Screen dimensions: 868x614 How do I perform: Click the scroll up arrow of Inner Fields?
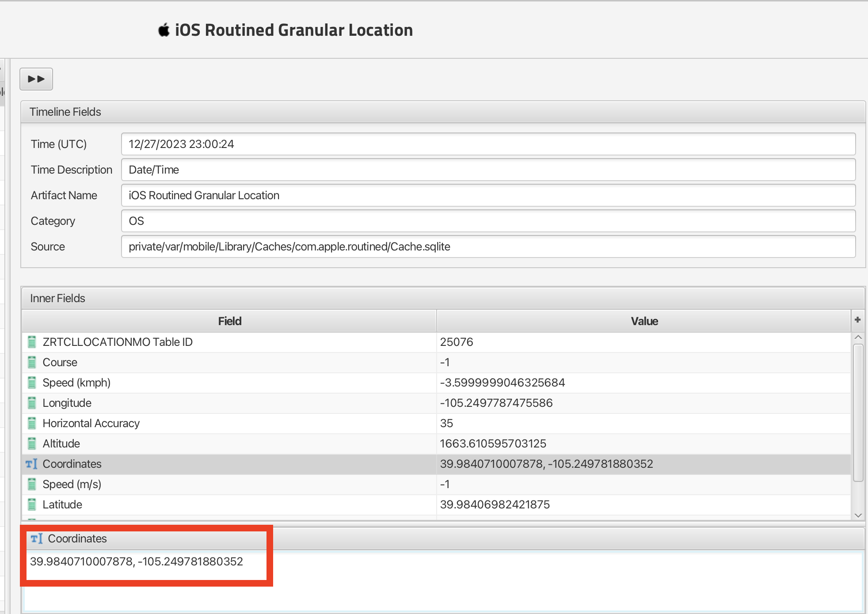click(x=858, y=337)
